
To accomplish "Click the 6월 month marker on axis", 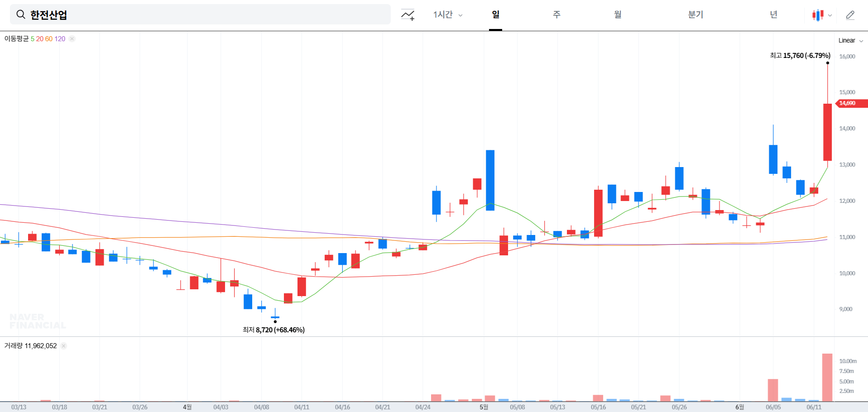I will [739, 407].
